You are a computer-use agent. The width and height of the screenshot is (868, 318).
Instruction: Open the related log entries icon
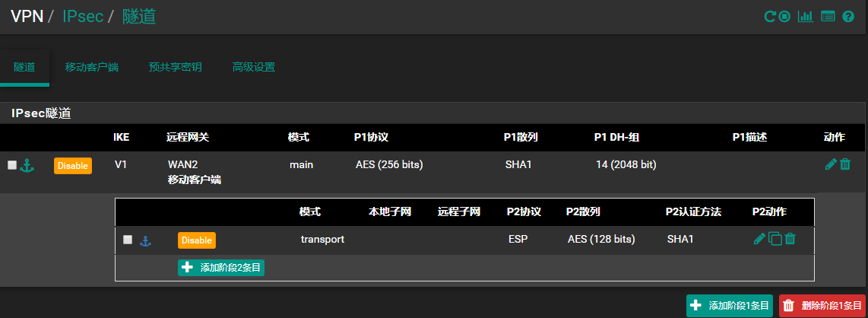828,16
